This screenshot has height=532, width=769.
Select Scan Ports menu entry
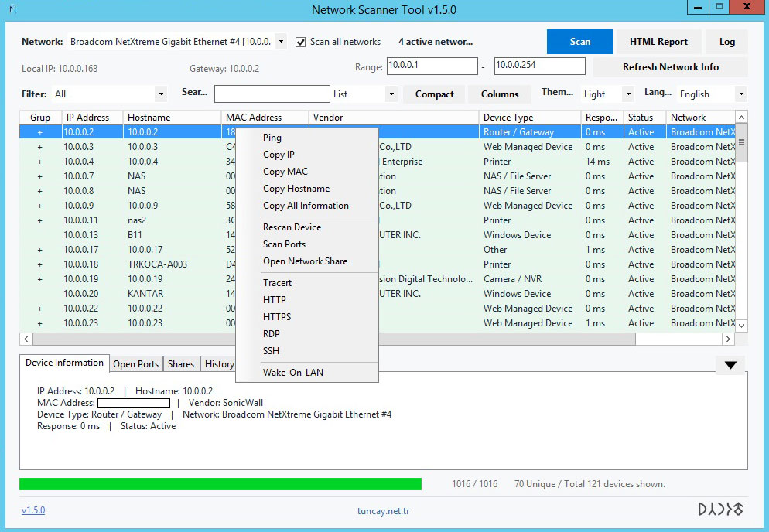pos(307,244)
